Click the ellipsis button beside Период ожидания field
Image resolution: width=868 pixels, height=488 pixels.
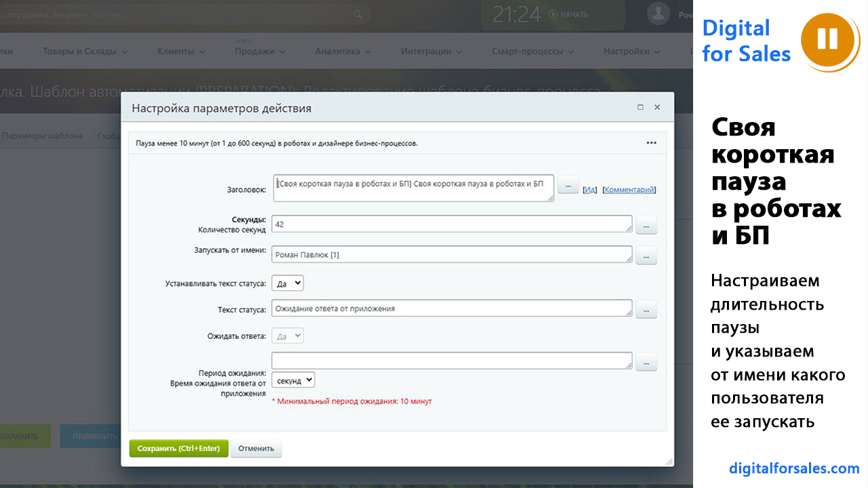(x=646, y=362)
